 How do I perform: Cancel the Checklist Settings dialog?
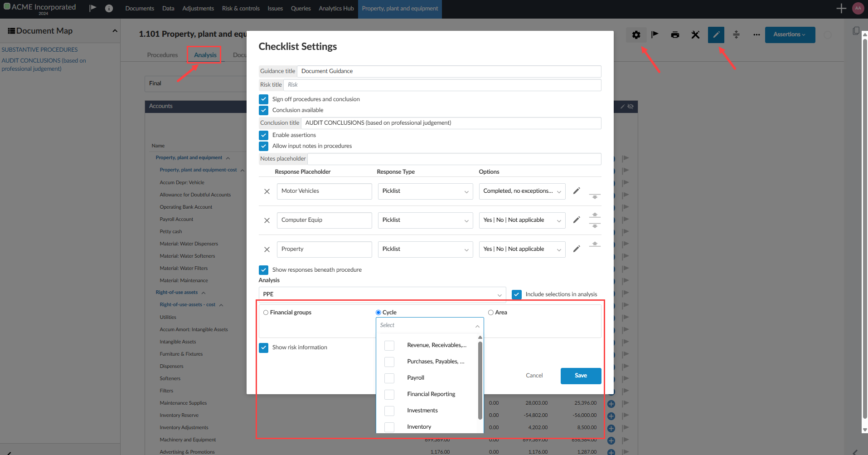point(534,375)
